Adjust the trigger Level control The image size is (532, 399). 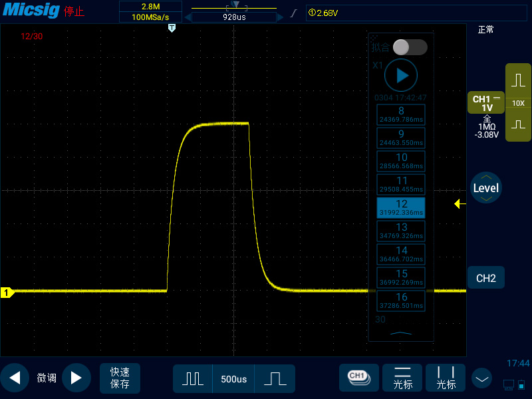tap(485, 188)
